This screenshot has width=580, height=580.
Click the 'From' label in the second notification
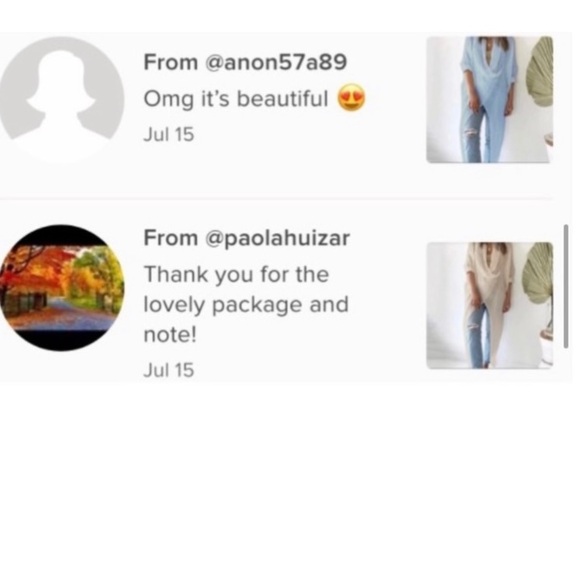(171, 238)
